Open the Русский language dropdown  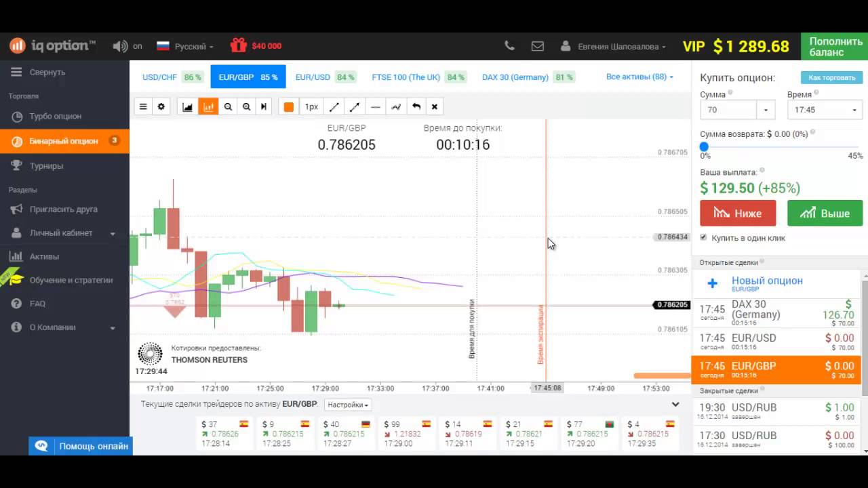[184, 46]
